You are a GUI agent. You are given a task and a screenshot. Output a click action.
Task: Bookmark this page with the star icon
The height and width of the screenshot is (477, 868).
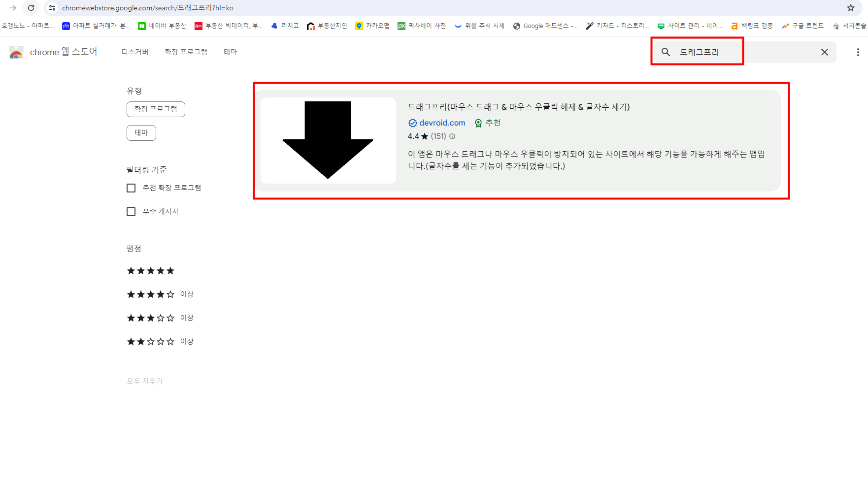coord(851,8)
